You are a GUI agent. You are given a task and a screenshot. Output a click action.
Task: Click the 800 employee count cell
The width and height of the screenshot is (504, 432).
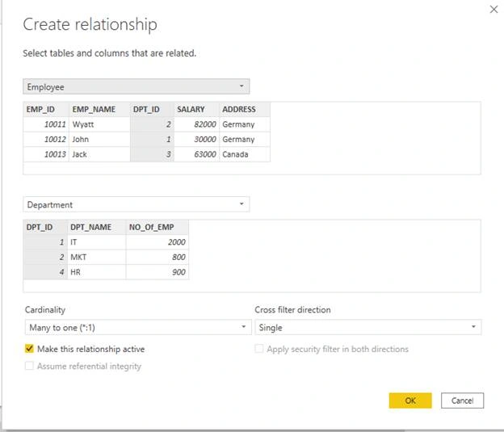click(x=157, y=257)
